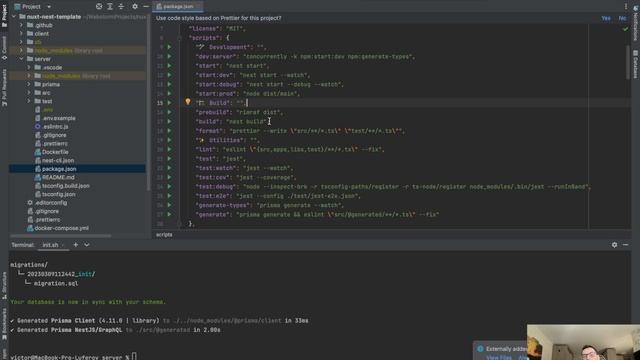This screenshot has width=640, height=360.
Task: Open terminal tabs dropdown chevron
Action: [x=87, y=245]
